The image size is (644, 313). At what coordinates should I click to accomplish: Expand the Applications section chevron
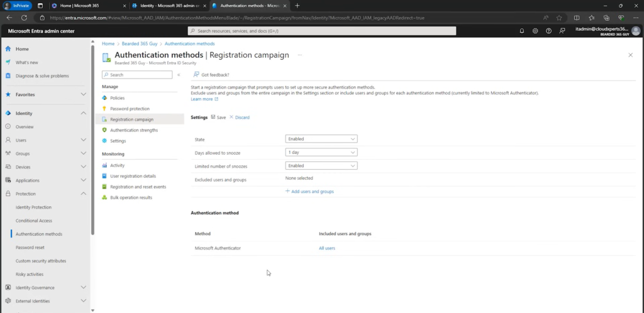[84, 180]
